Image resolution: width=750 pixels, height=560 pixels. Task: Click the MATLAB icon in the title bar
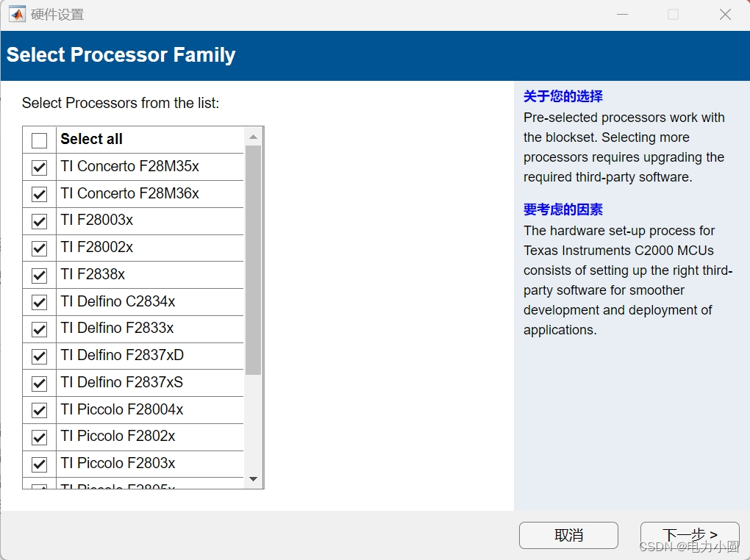pos(17,13)
